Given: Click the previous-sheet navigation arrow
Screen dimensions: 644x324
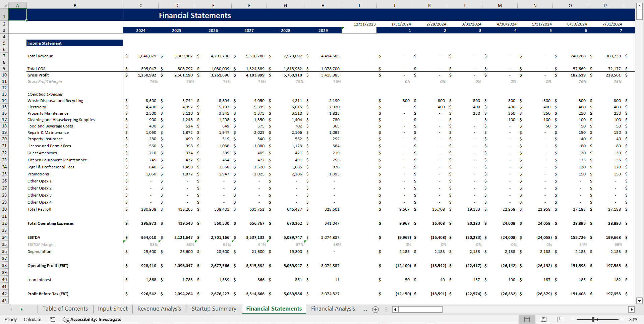Looking at the screenshot, I should pyautogui.click(x=11, y=309).
